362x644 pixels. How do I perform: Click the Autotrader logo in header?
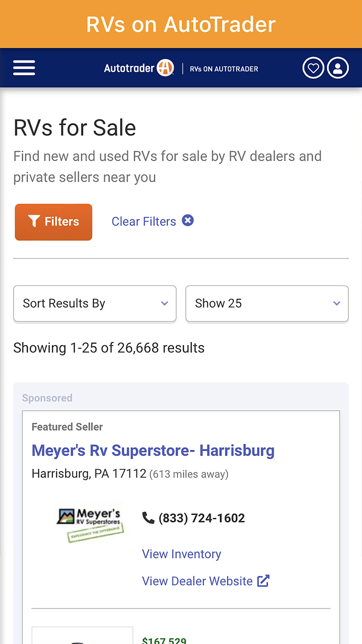[x=139, y=68]
